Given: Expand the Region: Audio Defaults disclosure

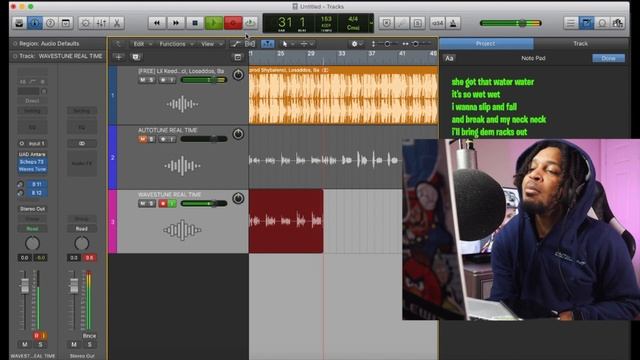Looking at the screenshot, I should (15, 44).
